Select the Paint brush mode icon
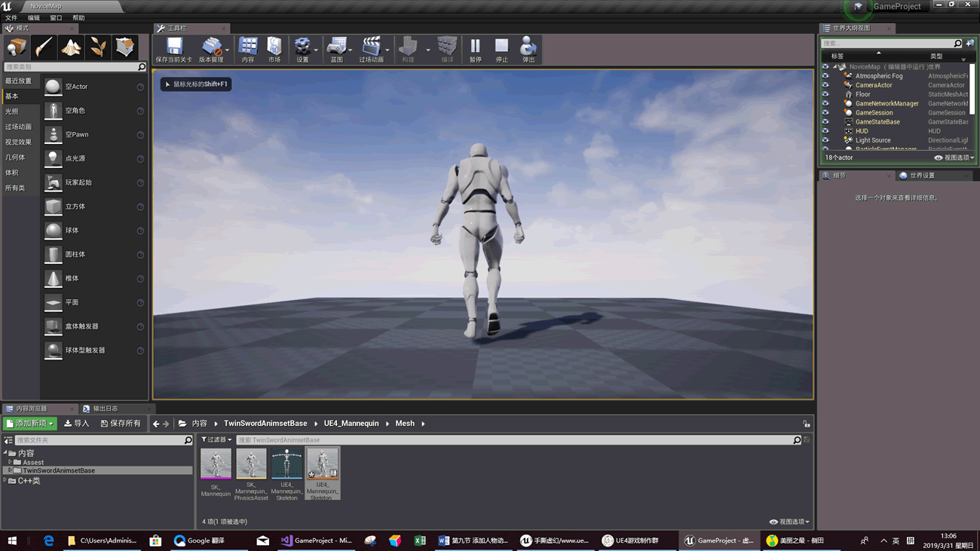Screen dimensions: 980x551 pyautogui.click(x=44, y=47)
